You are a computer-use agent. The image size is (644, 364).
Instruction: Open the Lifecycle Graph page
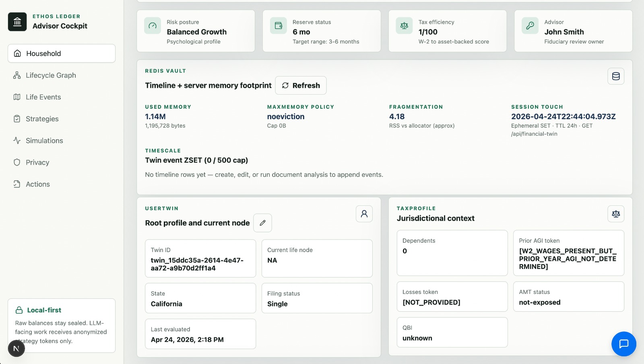(51, 75)
